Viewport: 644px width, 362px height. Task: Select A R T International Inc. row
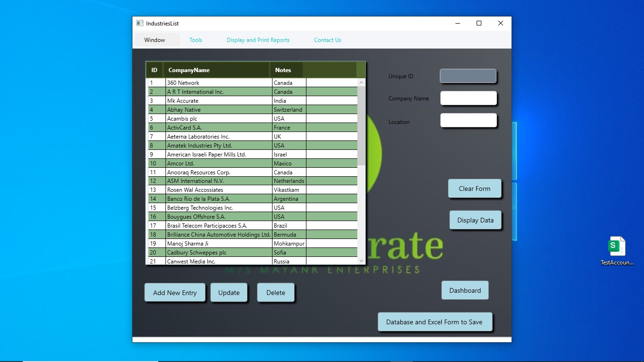click(253, 92)
